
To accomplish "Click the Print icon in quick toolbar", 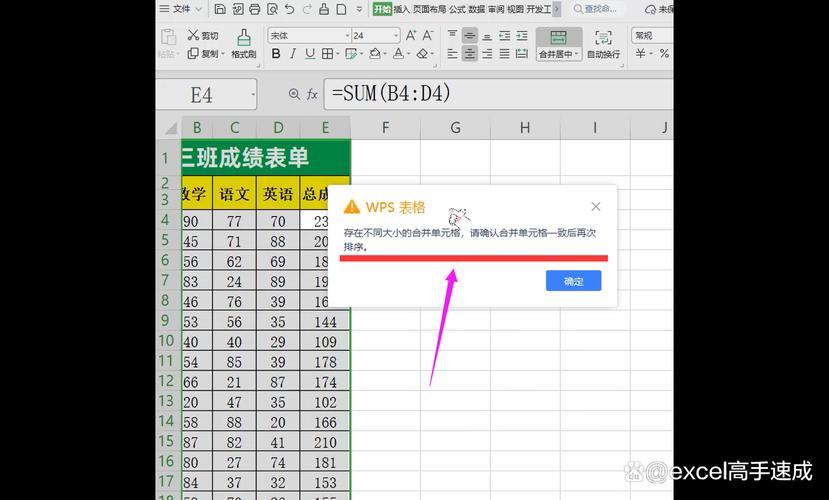I will [255, 9].
